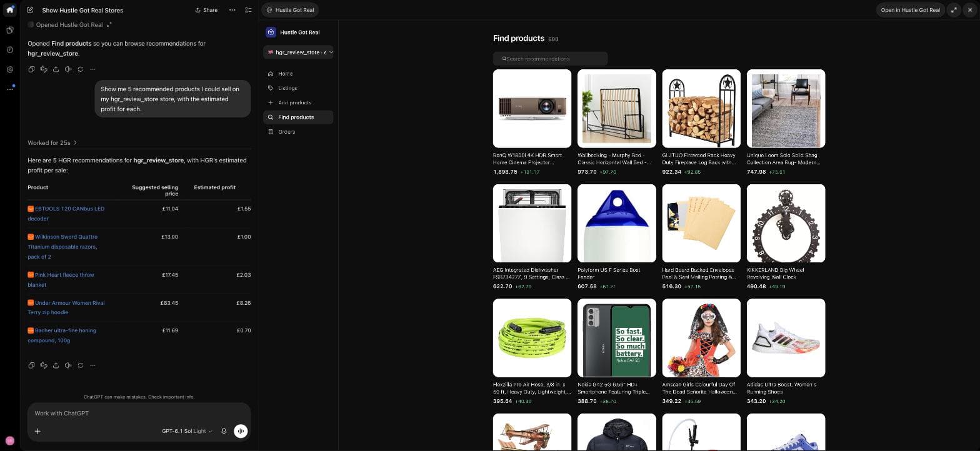The image size is (980, 451).
Task: Open Listings in the Hustle Got Real sidebar
Action: pos(299,88)
